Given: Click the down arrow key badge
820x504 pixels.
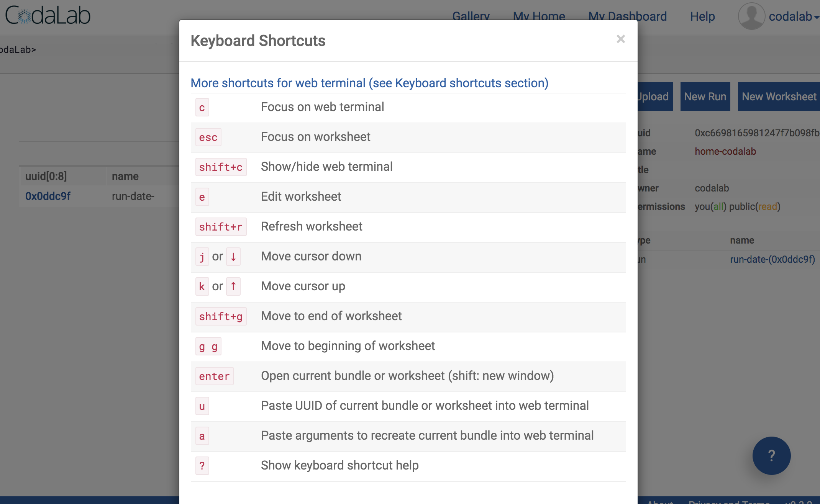Looking at the screenshot, I should click(x=233, y=257).
